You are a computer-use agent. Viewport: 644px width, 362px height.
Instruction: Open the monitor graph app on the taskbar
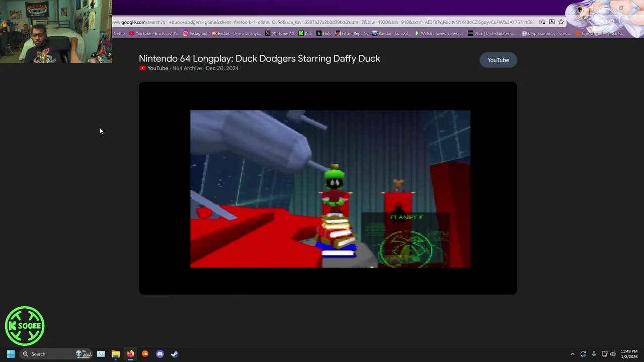[101, 354]
